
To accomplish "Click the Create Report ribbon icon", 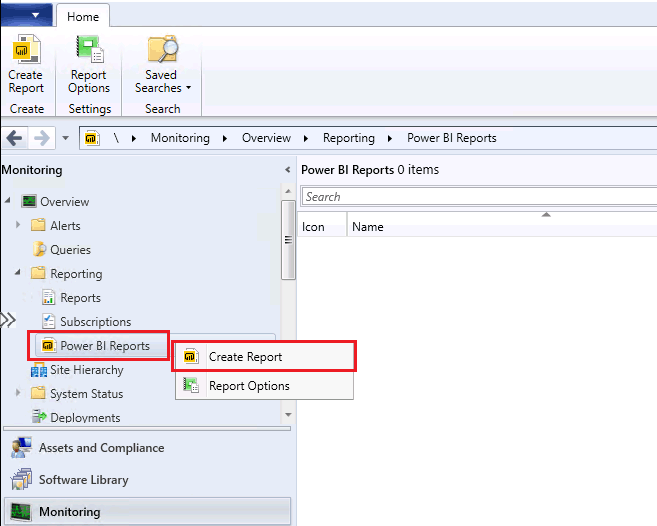I will click(26, 49).
